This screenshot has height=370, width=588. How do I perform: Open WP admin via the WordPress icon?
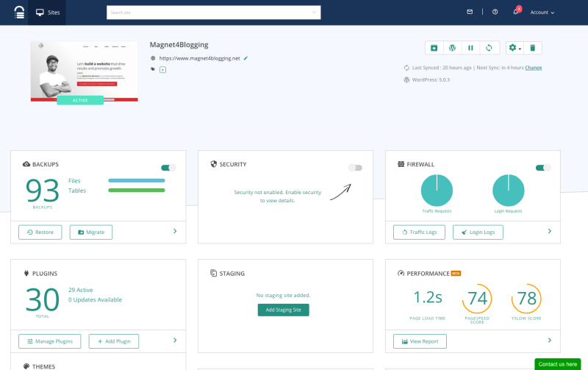click(x=452, y=48)
